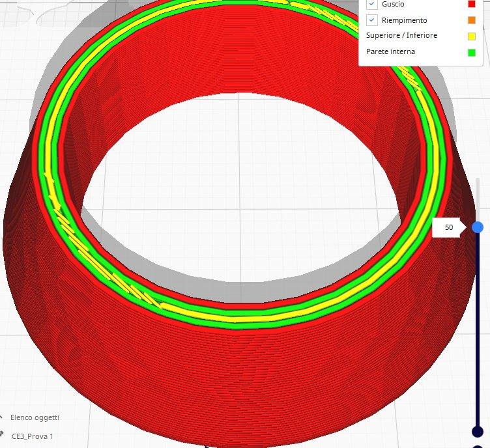Click the layer number field showing 50
The width and height of the screenshot is (490, 448).
[449, 227]
